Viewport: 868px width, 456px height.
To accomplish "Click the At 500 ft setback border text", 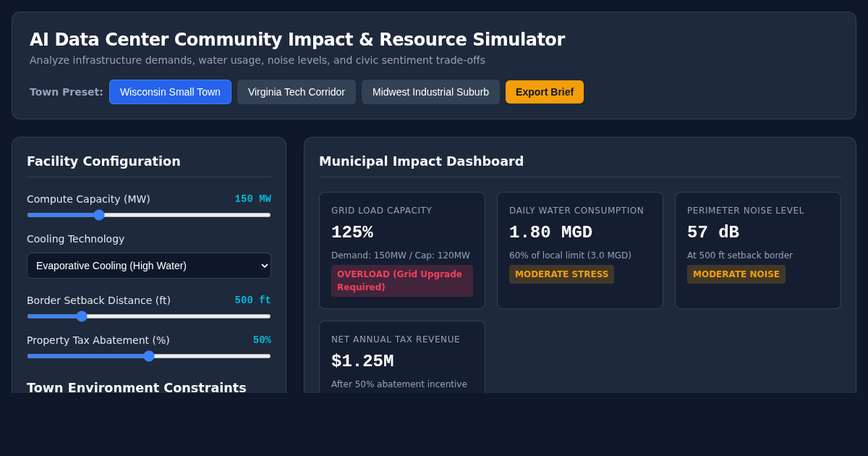I will (x=740, y=256).
